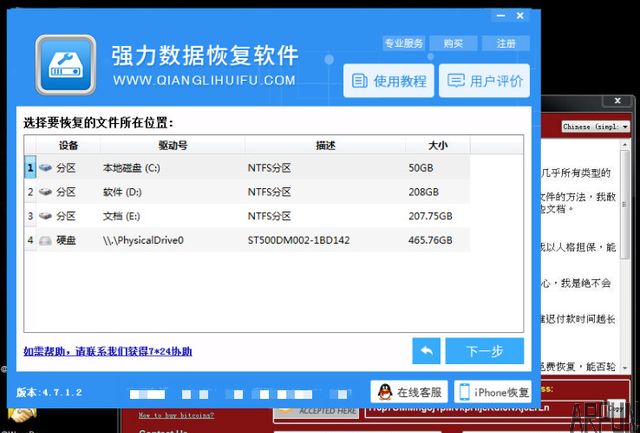Click scroll up arrow in red window
Screen dimensions: 640x433
[625, 144]
